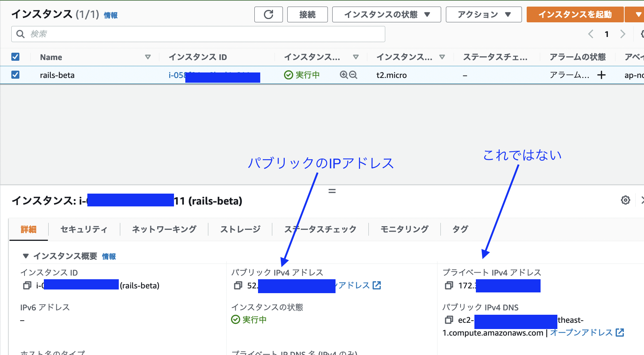This screenshot has width=644, height=355.
Task: Switch to the セキュリティ tab
Action: pos(84,229)
